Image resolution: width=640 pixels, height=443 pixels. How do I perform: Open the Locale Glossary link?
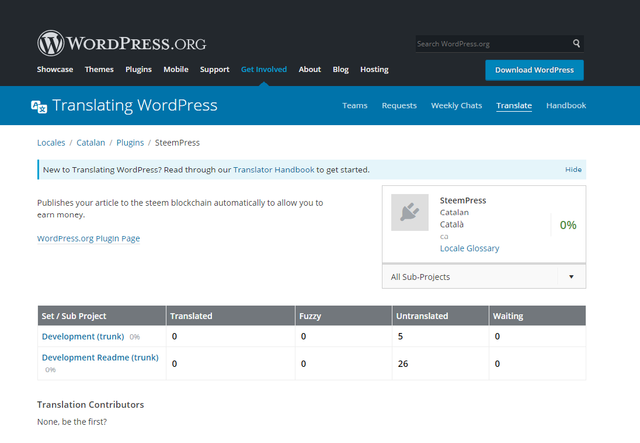tap(469, 248)
